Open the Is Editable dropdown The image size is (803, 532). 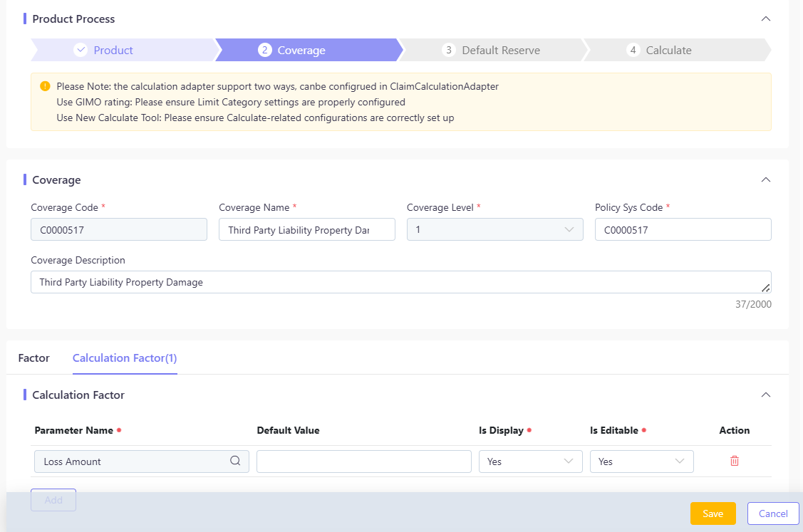click(642, 461)
